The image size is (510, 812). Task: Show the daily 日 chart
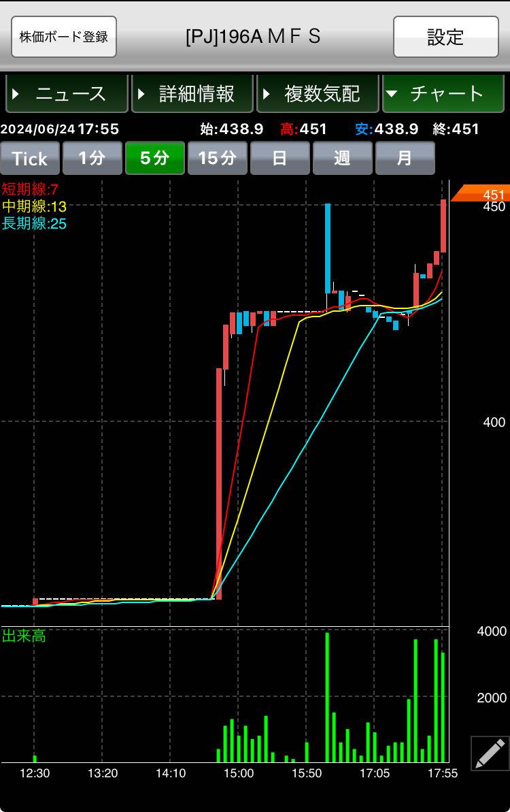pos(279,159)
